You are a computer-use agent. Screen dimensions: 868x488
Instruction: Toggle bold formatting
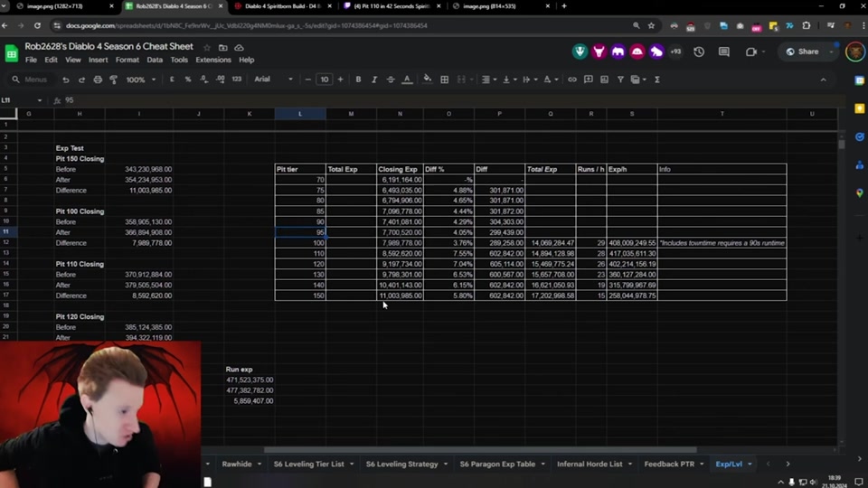coord(358,80)
